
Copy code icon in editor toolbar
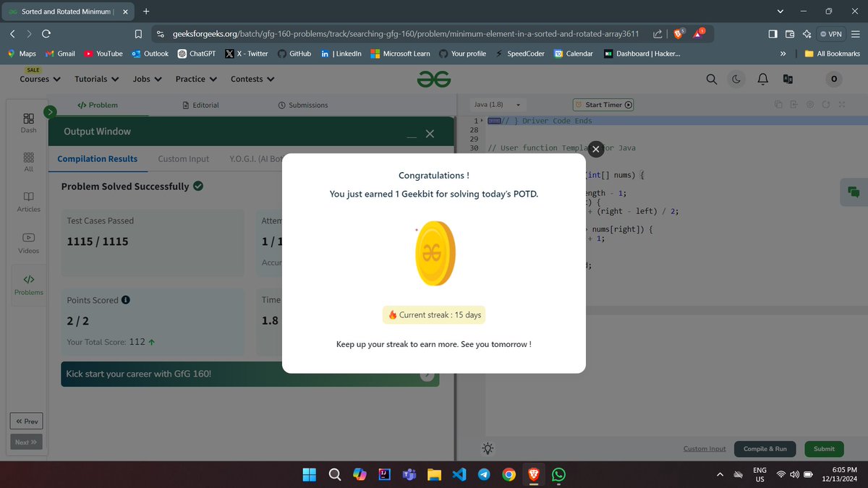click(x=778, y=105)
